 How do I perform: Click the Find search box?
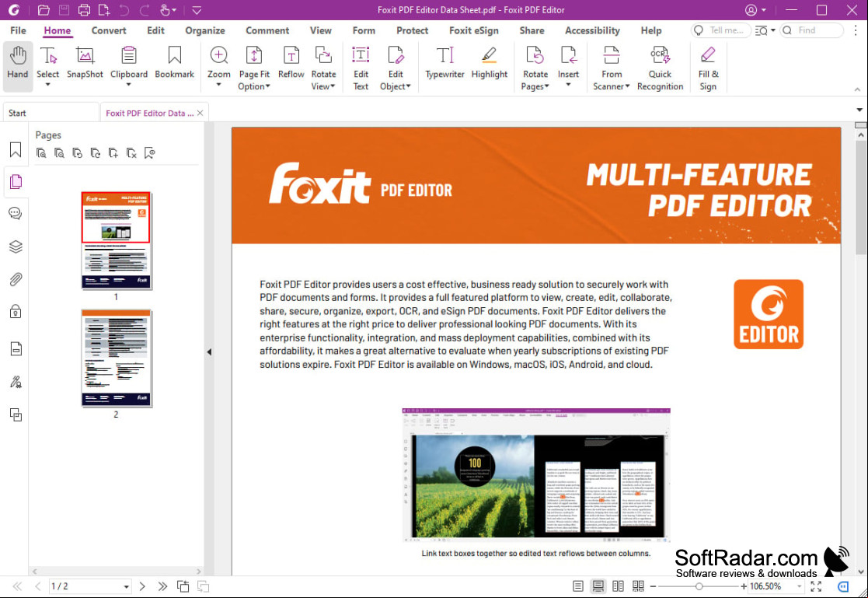(x=812, y=30)
